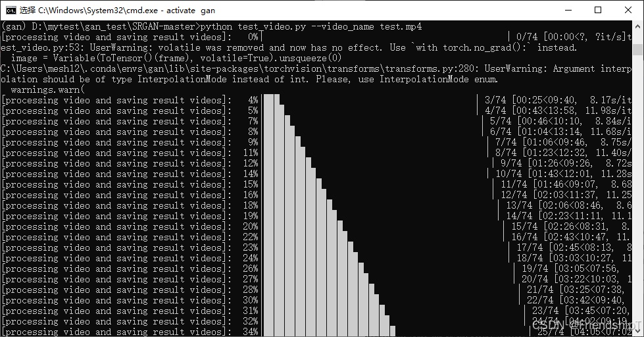Minimize the cmd.exe window
644x337 pixels.
click(568, 11)
